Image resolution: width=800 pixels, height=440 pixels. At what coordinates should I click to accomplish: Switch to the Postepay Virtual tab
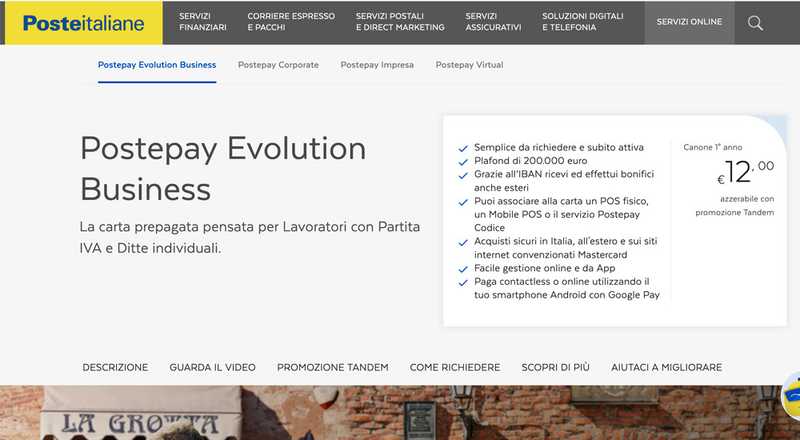point(469,65)
